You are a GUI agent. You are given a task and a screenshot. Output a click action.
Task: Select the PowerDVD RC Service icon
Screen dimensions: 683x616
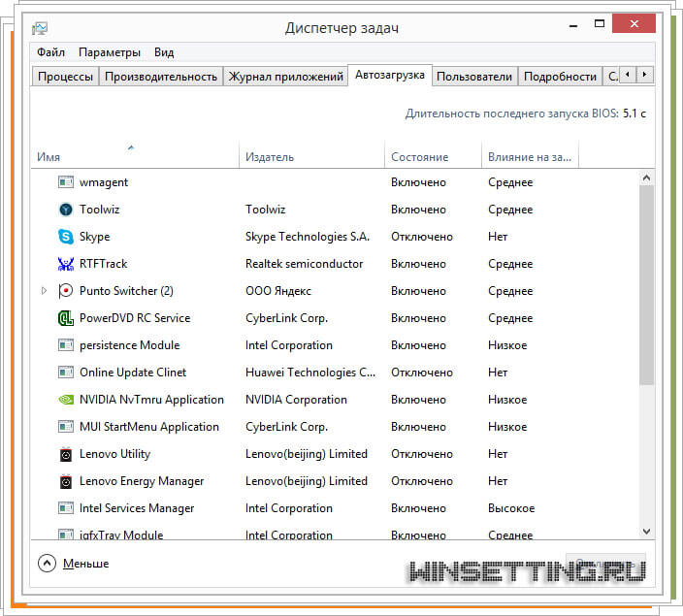pos(66,318)
